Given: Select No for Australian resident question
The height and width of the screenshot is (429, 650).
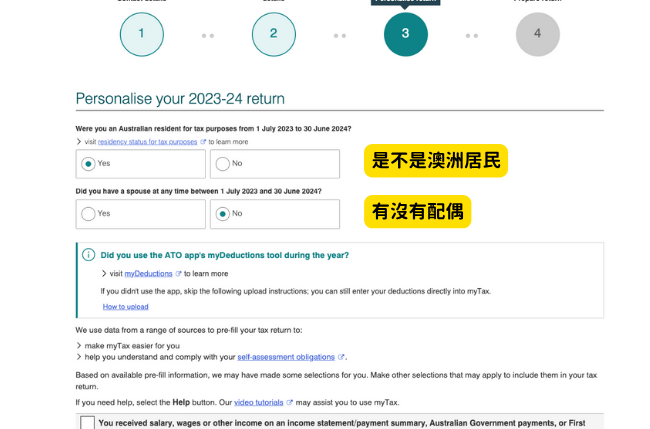Looking at the screenshot, I should (223, 164).
